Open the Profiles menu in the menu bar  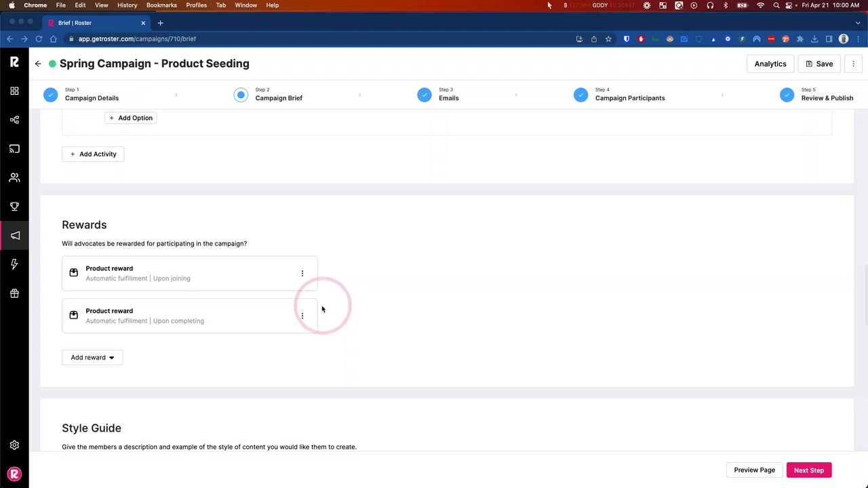pos(197,5)
